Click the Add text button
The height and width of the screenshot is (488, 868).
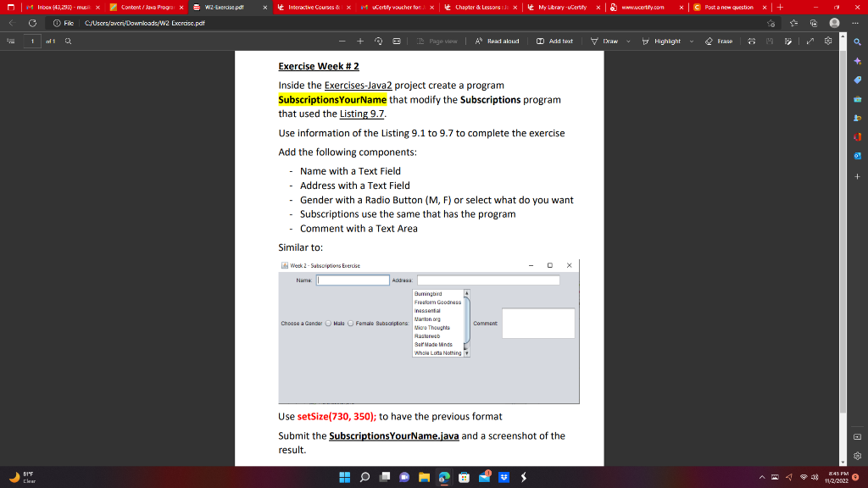click(554, 41)
